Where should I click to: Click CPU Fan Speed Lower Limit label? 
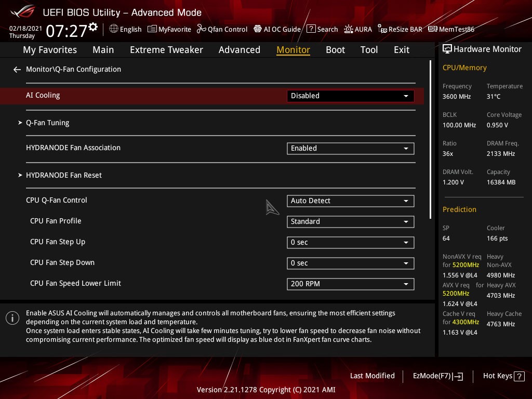[x=75, y=283]
